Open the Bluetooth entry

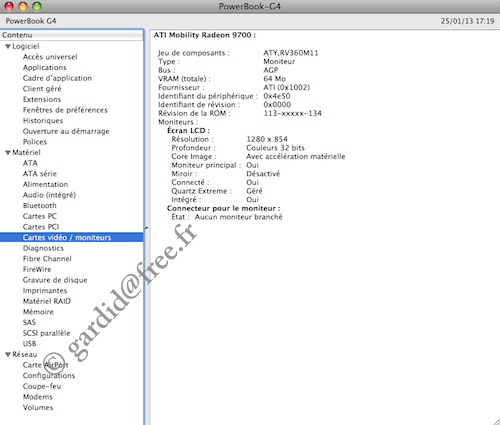click(40, 206)
